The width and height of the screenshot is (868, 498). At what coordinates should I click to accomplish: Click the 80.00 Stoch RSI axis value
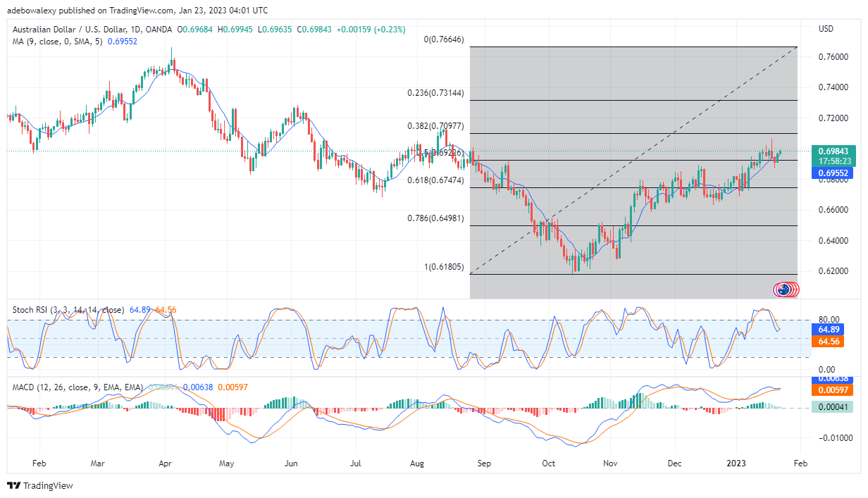tap(829, 320)
